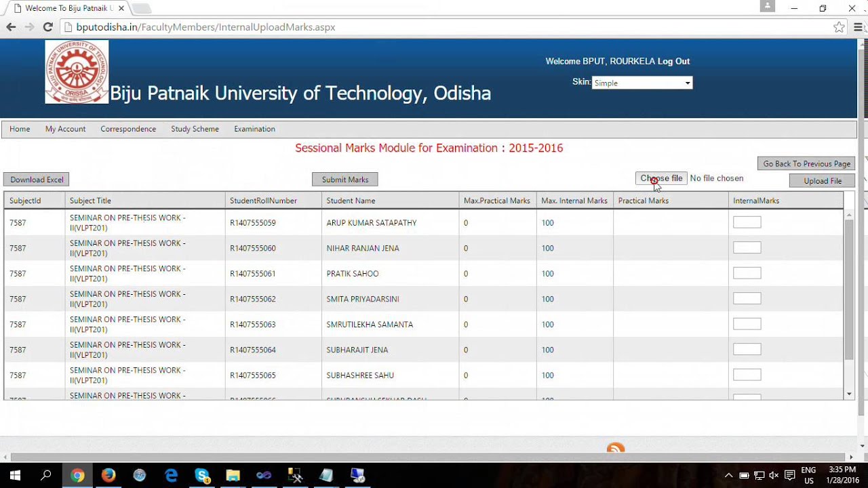The height and width of the screenshot is (488, 868).
Task: Click the BPUT university logo
Action: click(x=77, y=72)
